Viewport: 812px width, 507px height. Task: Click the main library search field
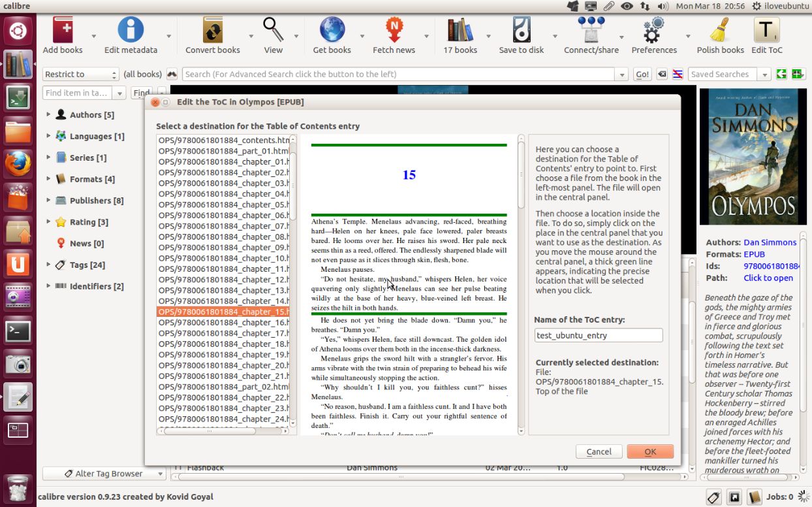(x=399, y=74)
